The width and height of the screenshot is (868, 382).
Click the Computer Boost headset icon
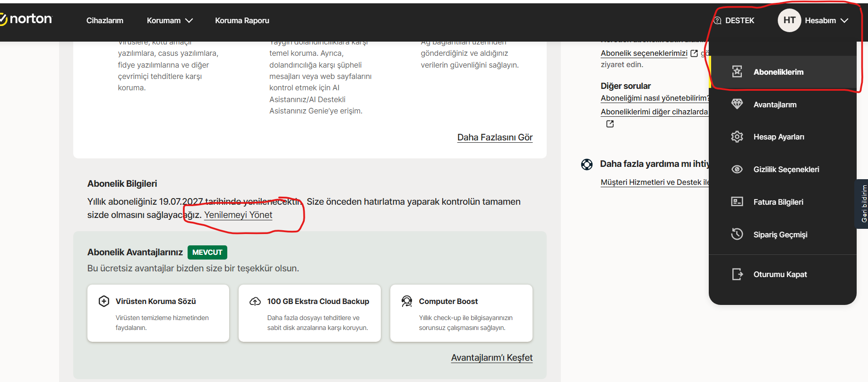point(407,301)
